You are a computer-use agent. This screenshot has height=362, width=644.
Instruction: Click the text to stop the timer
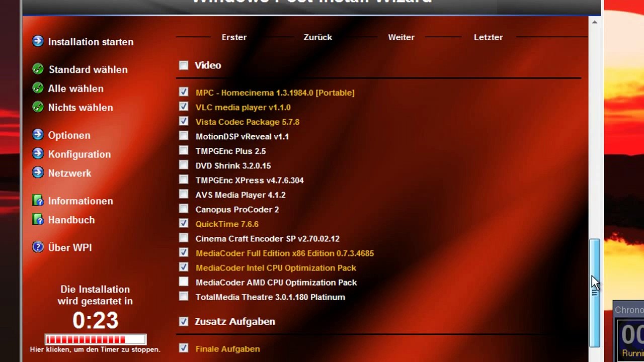(95, 349)
